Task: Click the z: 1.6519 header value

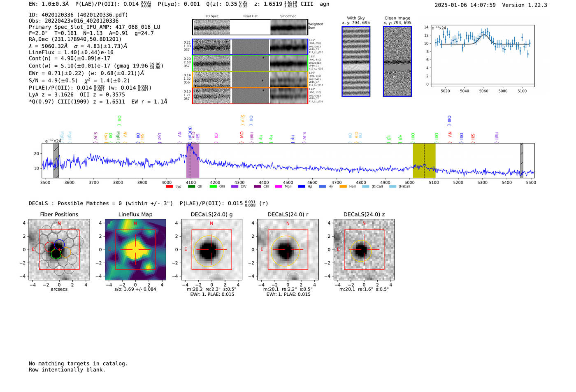Action: coord(275,4)
